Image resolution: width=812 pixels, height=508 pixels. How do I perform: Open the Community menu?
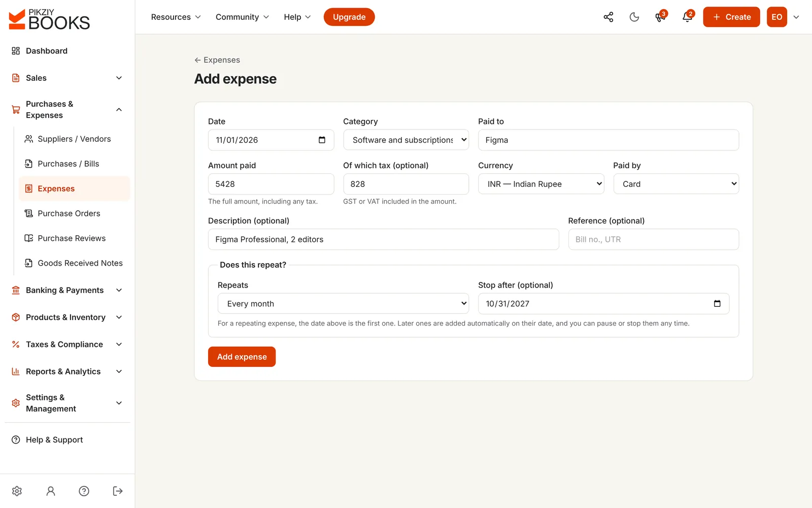[x=242, y=17]
